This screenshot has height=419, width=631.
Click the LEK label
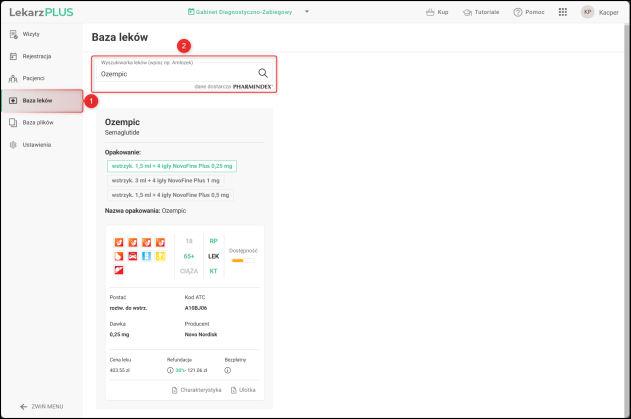(213, 256)
